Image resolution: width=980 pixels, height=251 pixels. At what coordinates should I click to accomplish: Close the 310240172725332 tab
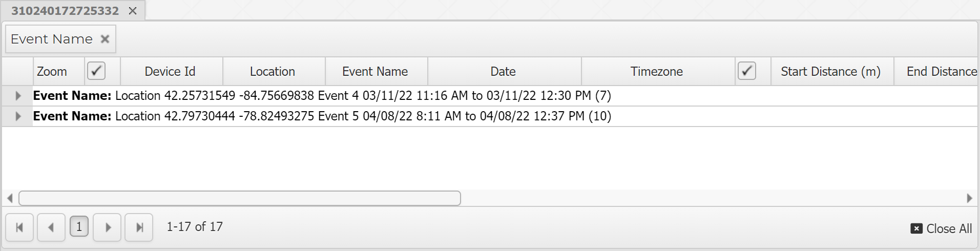(133, 11)
